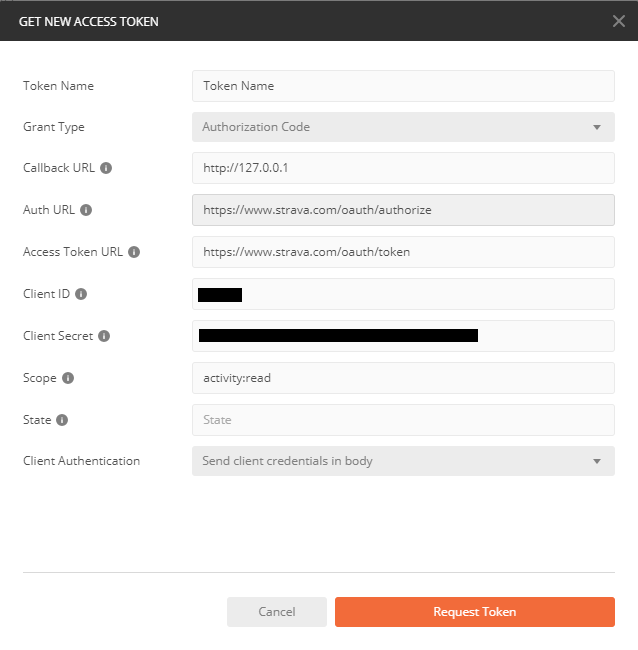Click the Access Token URL info icon

(x=134, y=252)
